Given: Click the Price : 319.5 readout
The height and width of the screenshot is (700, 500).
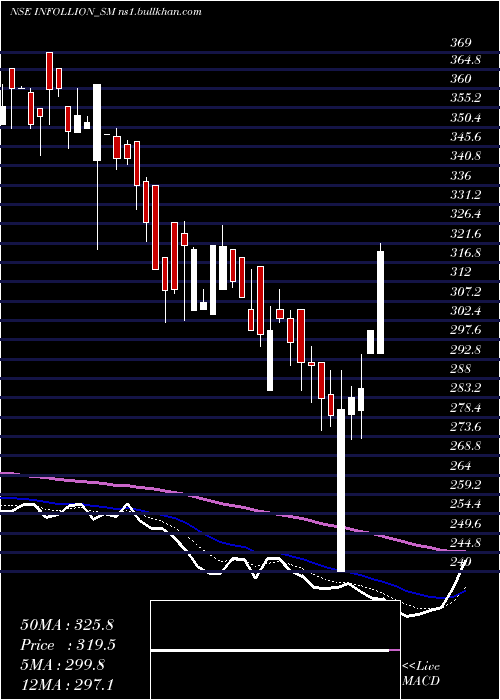Looking at the screenshot, I should 68,645.
